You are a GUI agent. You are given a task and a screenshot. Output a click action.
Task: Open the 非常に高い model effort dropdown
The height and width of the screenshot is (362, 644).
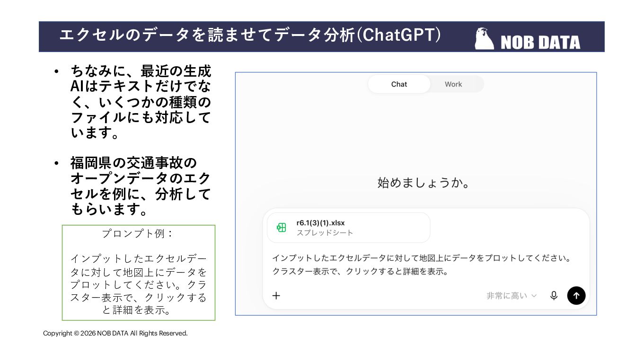click(512, 296)
